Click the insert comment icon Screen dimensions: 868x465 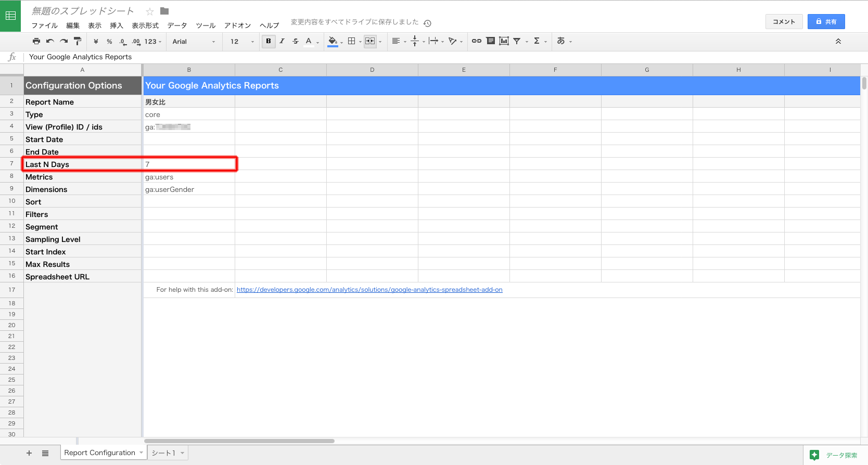(x=490, y=41)
